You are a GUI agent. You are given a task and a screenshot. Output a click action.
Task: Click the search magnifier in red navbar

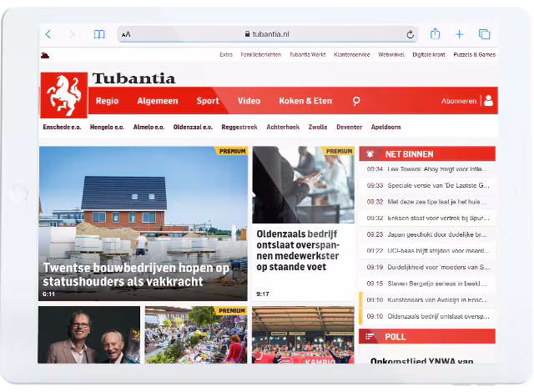click(356, 101)
